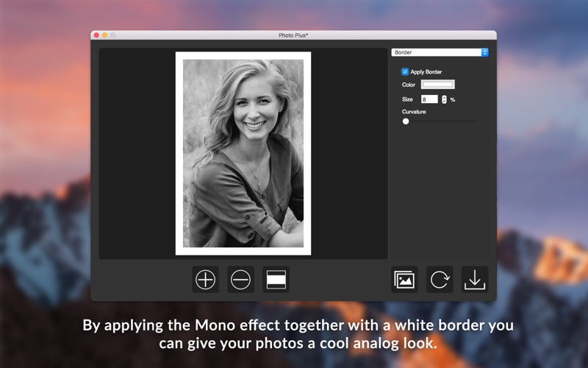
Task: Click the circular arrow rotate icon
Action: pyautogui.click(x=440, y=280)
